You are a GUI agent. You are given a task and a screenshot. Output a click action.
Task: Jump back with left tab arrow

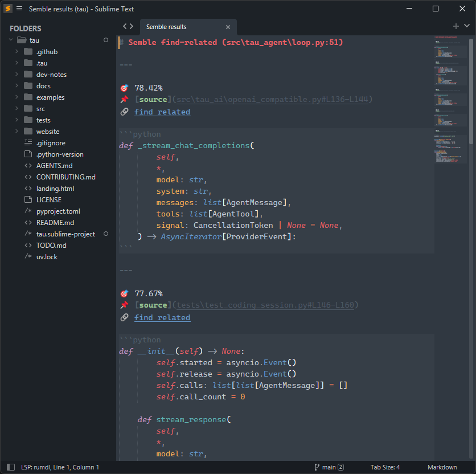click(x=125, y=26)
